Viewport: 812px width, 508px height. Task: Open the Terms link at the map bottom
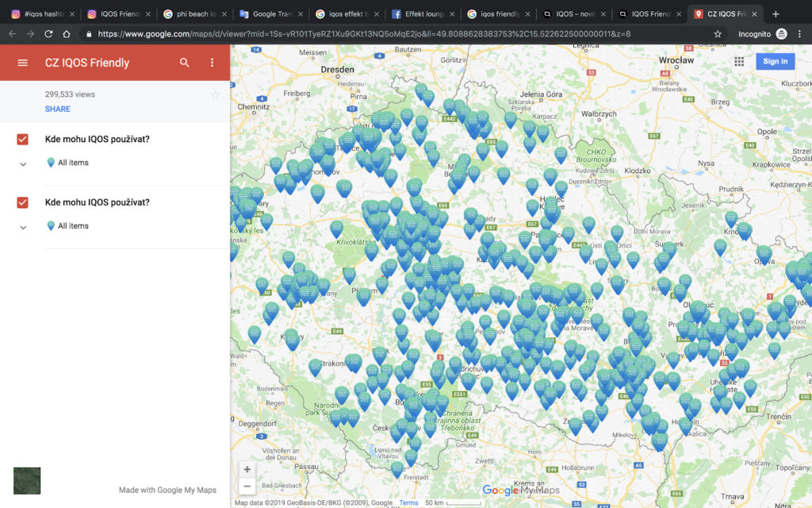pos(408,502)
